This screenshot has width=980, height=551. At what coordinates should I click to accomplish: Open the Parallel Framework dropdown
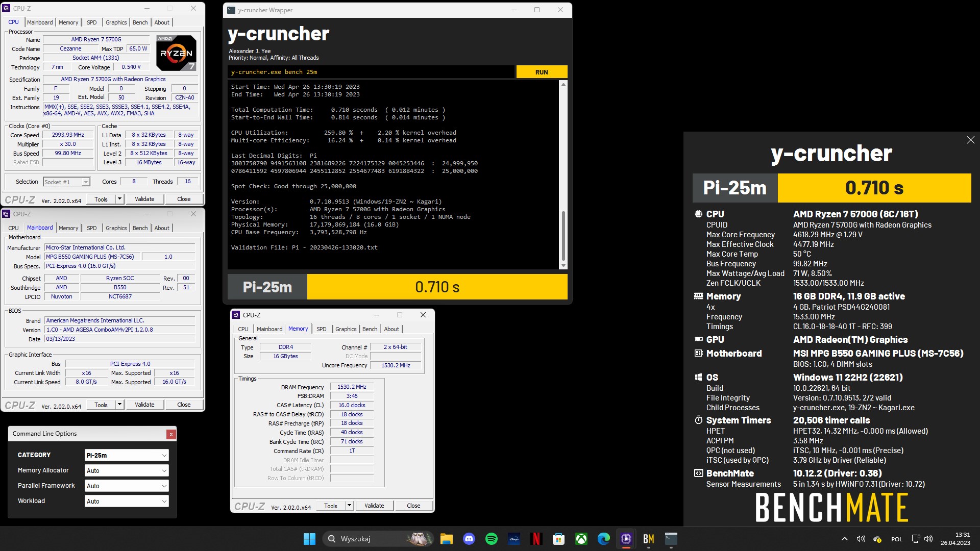point(127,486)
